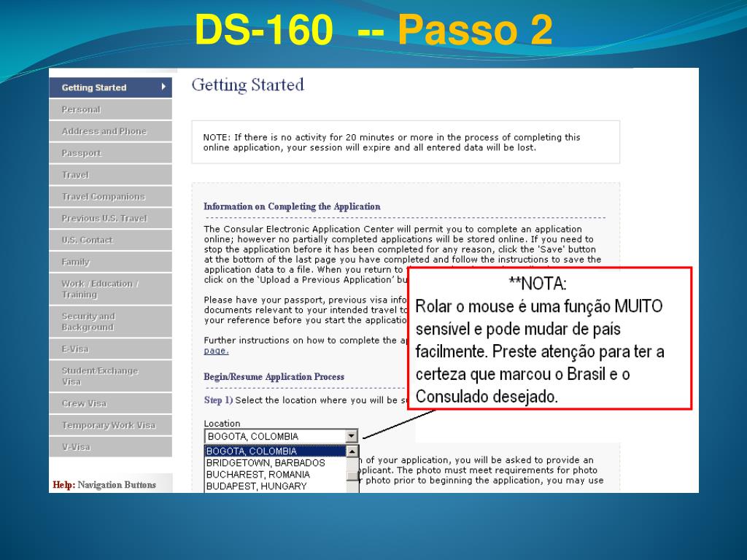Open the Travel Companions section
Viewport: 747px width, 560px height.
pyautogui.click(x=103, y=197)
